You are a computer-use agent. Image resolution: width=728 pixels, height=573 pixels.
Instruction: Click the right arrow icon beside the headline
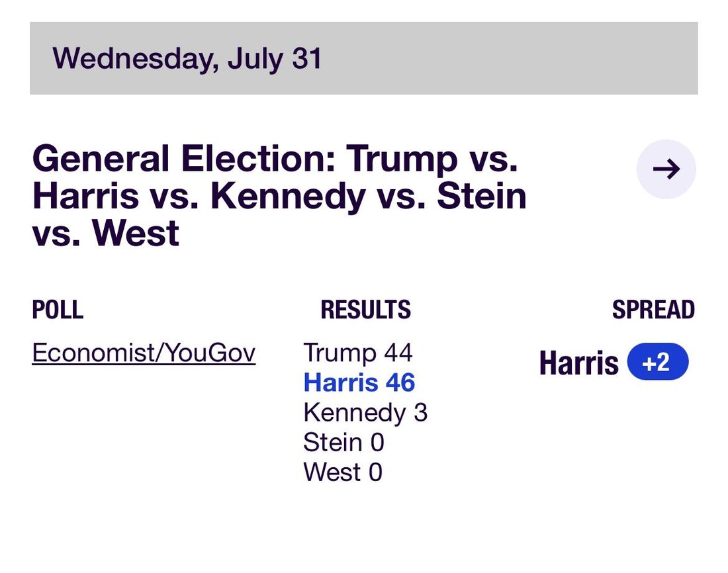(x=666, y=169)
